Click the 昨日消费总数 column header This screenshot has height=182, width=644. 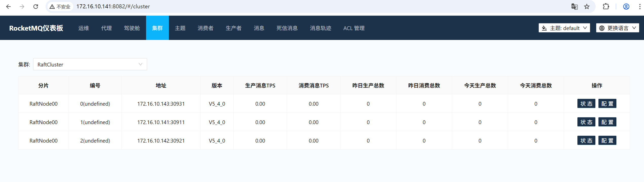click(x=424, y=85)
